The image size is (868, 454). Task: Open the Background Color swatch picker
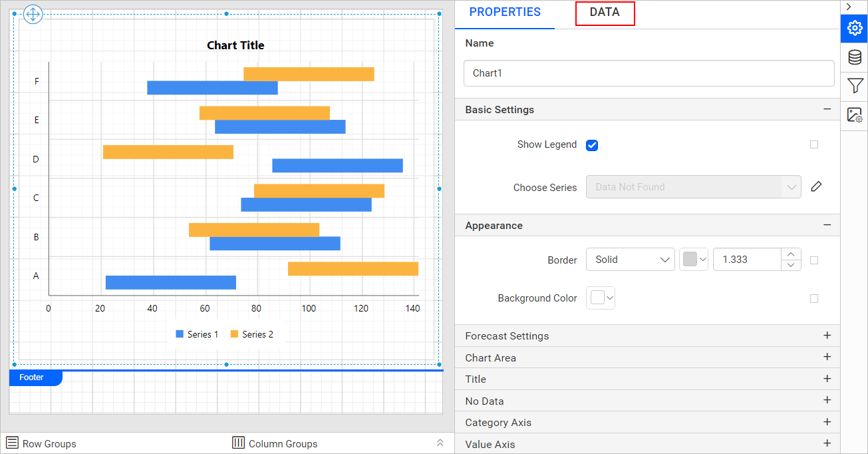pos(600,298)
